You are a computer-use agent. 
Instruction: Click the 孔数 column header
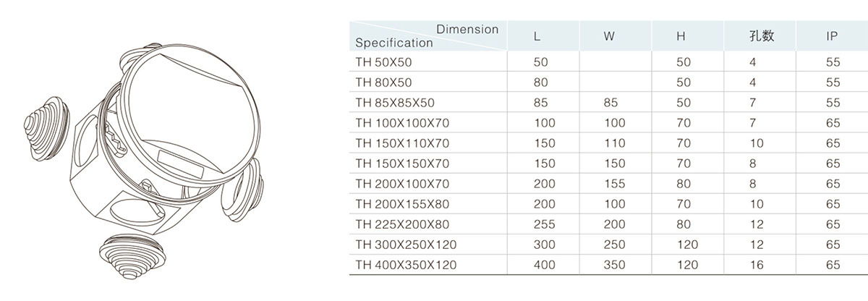760,36
